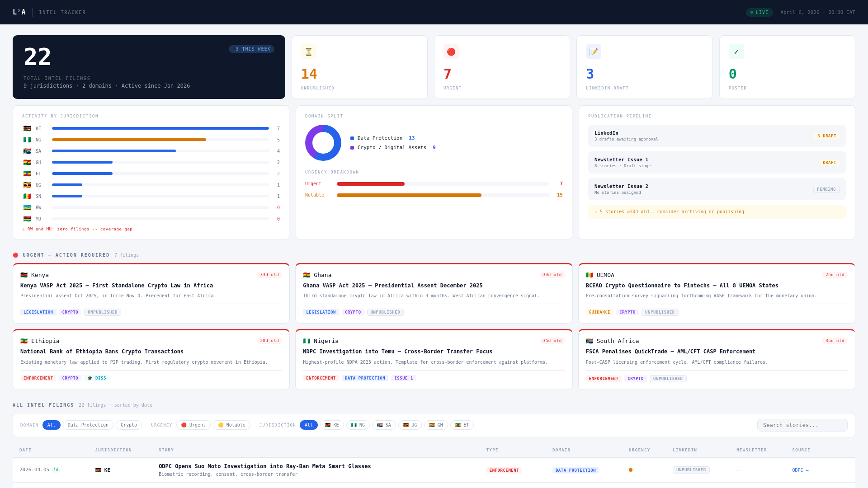Sort table by NEWSLETTER column header
Screen dimensions: 868x488
click(752, 450)
